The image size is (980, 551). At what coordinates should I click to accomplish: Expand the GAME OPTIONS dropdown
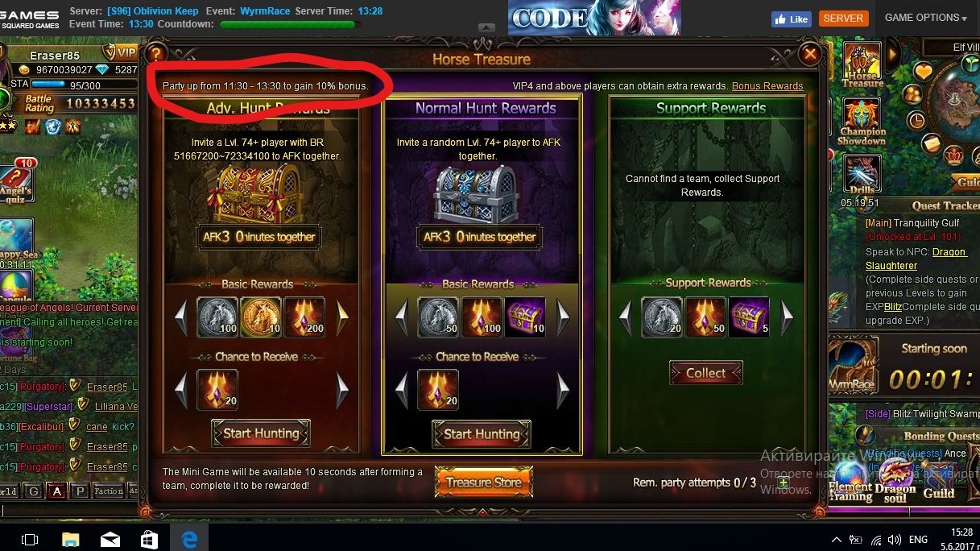point(926,18)
